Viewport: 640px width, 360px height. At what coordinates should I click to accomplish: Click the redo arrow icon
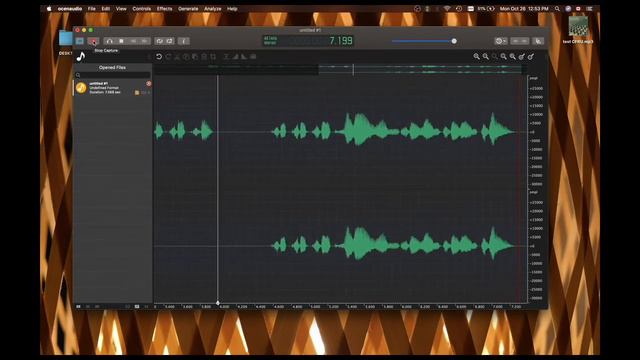tap(168, 57)
